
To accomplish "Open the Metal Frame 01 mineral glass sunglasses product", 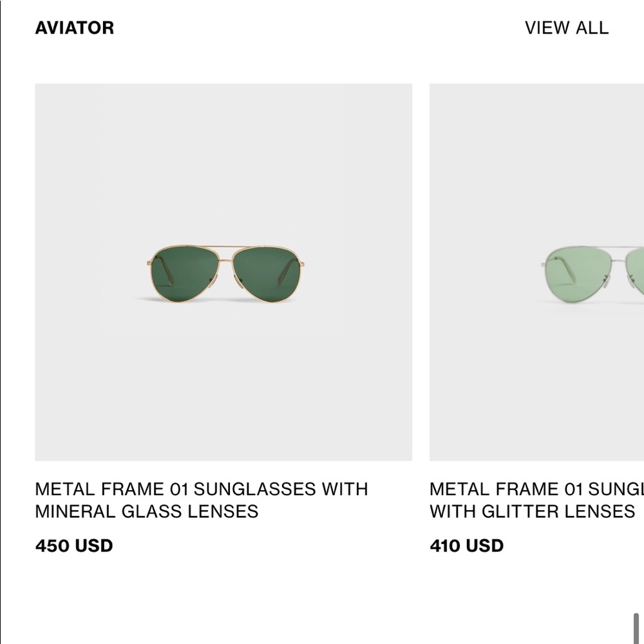I will pyautogui.click(x=223, y=270).
